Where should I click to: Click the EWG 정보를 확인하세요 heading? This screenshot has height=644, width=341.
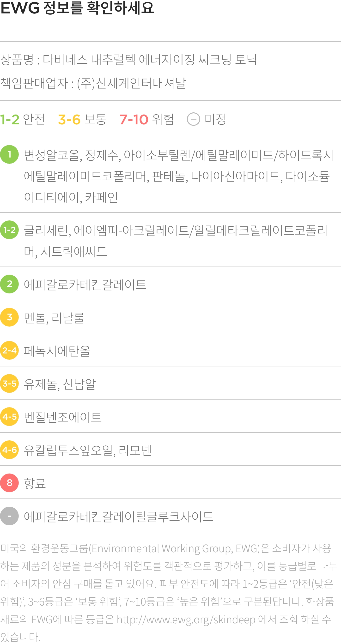coord(77,7)
